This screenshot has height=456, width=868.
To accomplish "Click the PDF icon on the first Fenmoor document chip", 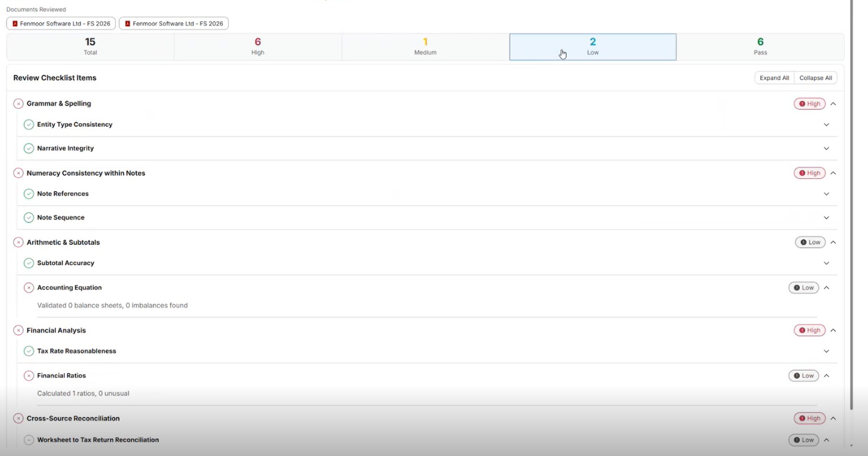I will coord(15,23).
